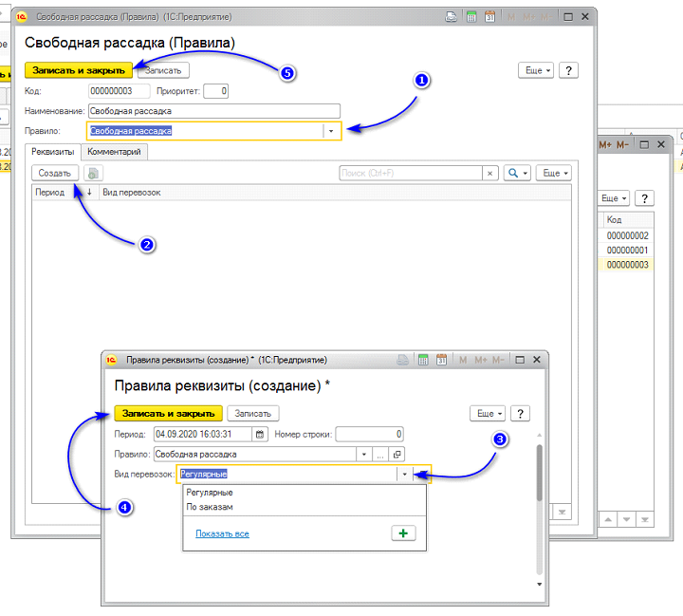This screenshot has width=683, height=616.
Task: Click Записать и закрыть in Правила реквизиты dialog
Action: (168, 414)
